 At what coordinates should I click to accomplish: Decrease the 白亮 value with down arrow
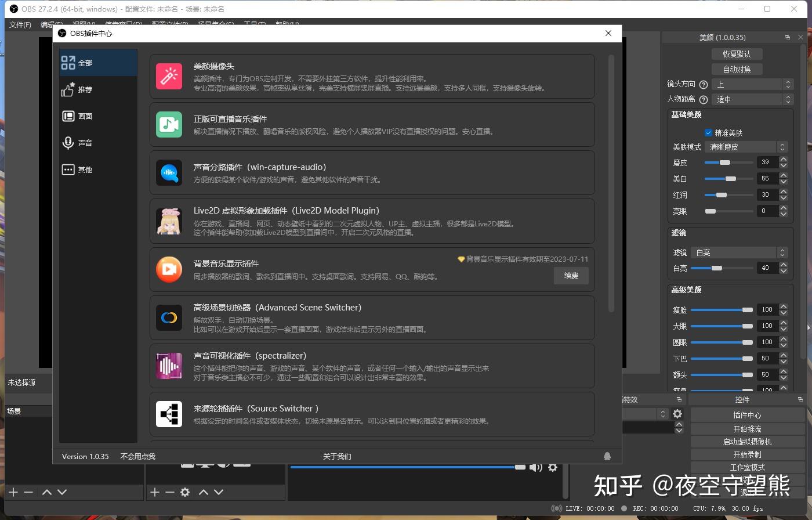point(784,271)
